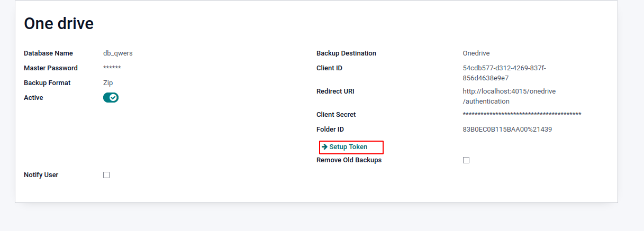This screenshot has width=644, height=231.
Task: Disable the Active toggle switch
Action: tap(111, 98)
